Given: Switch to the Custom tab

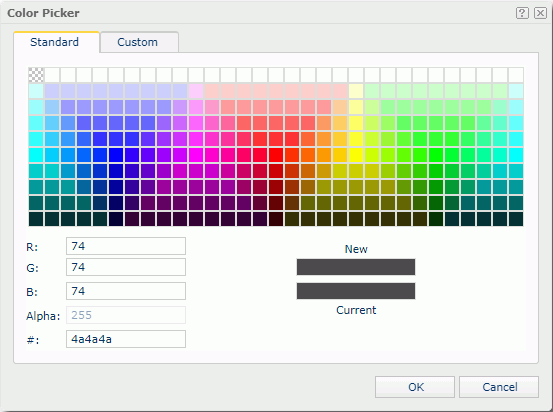Looking at the screenshot, I should point(139,42).
